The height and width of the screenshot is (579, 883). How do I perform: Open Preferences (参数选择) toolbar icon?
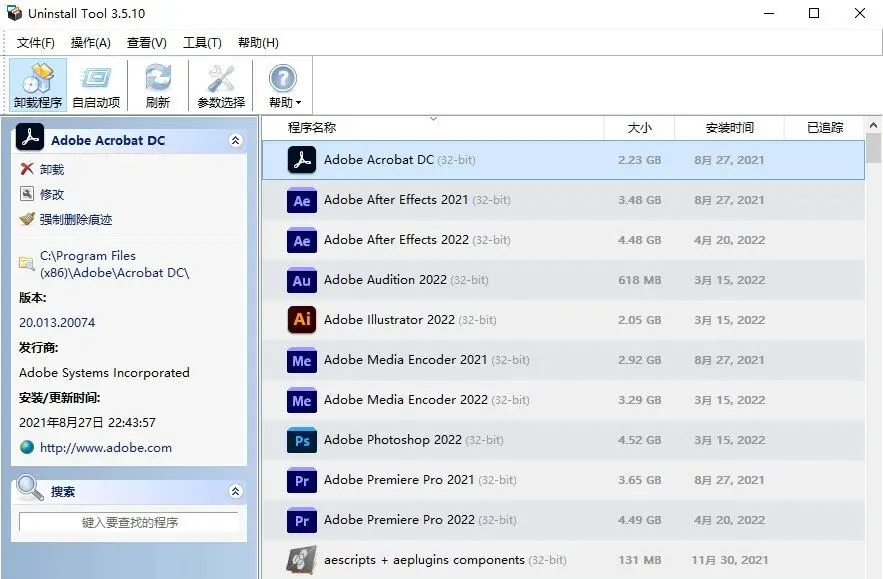tap(221, 85)
